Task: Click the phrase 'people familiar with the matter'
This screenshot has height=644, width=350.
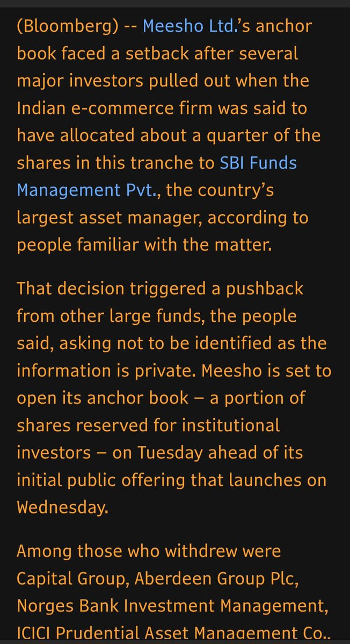Action: coord(144,245)
